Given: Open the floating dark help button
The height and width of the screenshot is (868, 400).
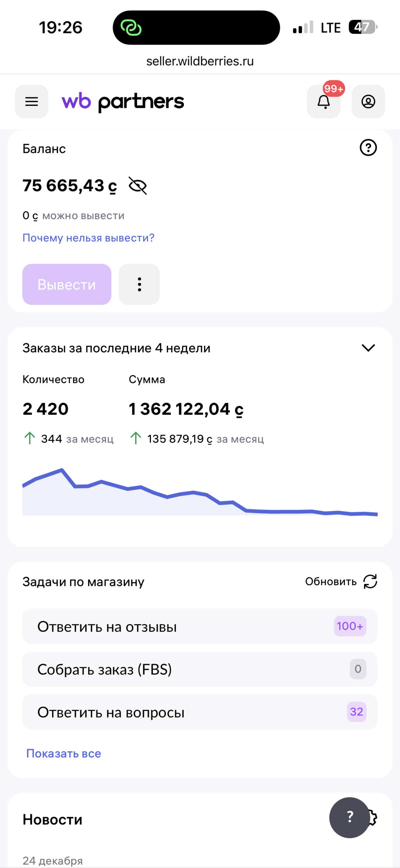Looking at the screenshot, I should [x=350, y=817].
